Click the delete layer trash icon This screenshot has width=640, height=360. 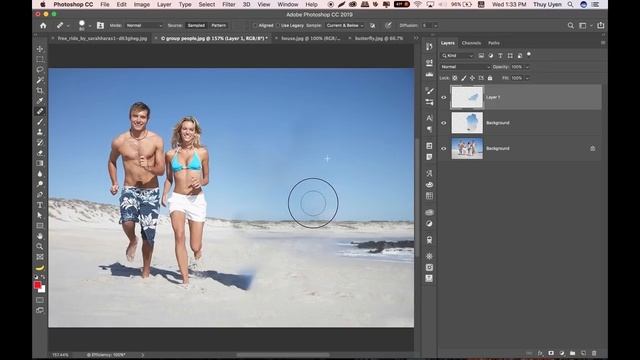coord(594,353)
